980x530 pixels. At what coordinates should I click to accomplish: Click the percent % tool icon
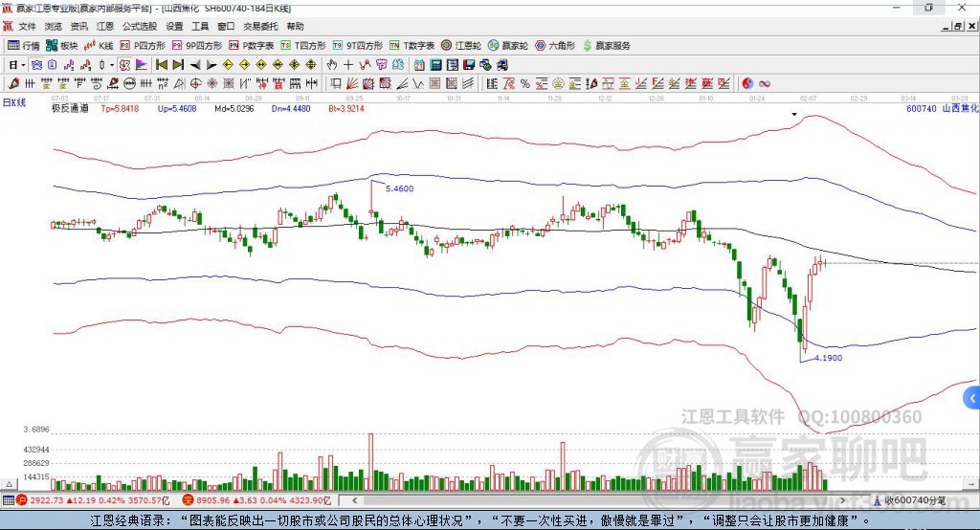click(525, 83)
